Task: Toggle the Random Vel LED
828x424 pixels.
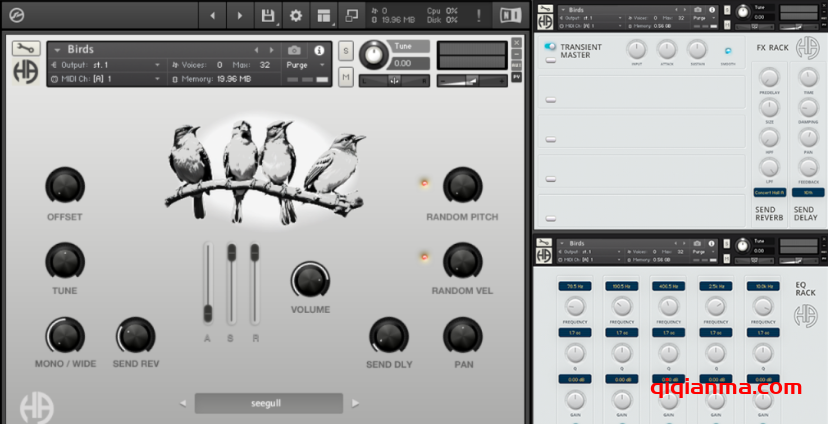Action: coord(424,257)
